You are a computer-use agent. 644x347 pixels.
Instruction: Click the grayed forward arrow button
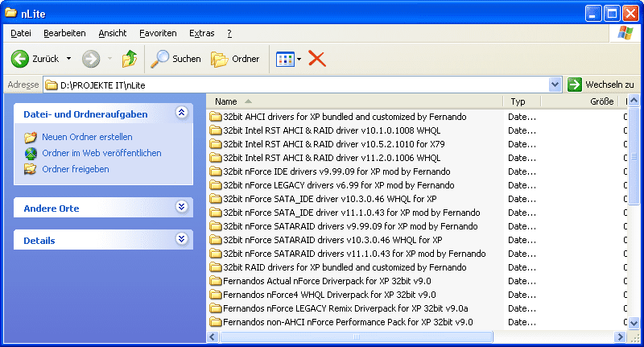[x=91, y=59]
